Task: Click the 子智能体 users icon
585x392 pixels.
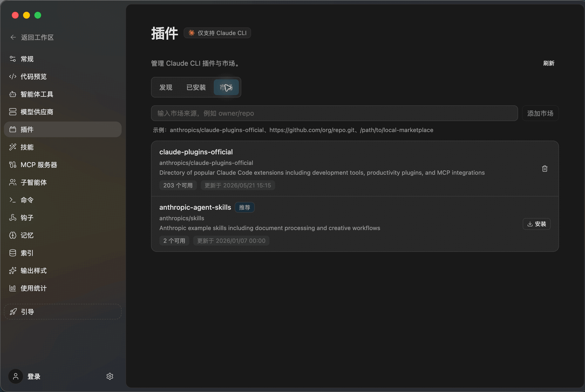Action: 13,183
